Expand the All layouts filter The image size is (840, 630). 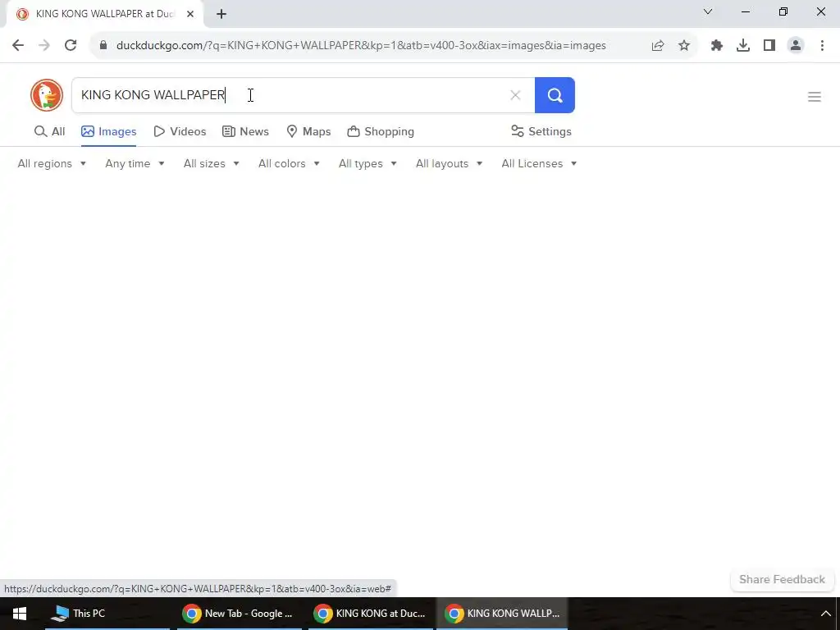[449, 163]
